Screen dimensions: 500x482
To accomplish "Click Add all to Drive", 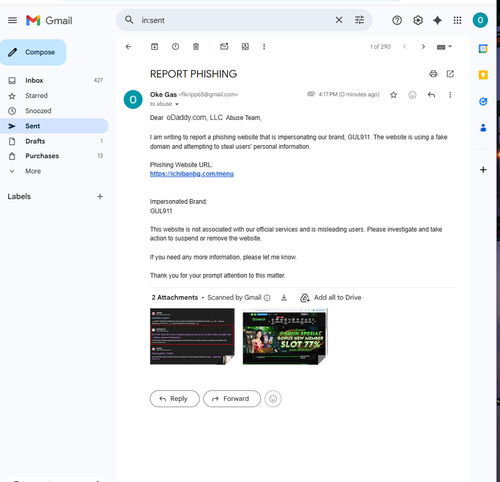I will (x=330, y=297).
